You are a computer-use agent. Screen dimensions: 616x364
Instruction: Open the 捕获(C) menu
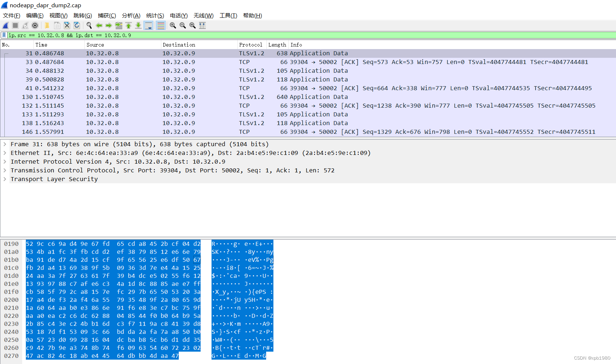pos(107,16)
